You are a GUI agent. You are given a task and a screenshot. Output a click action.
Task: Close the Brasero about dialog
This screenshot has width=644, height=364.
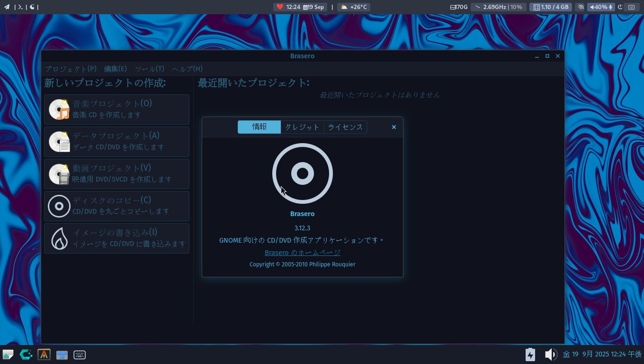click(394, 127)
